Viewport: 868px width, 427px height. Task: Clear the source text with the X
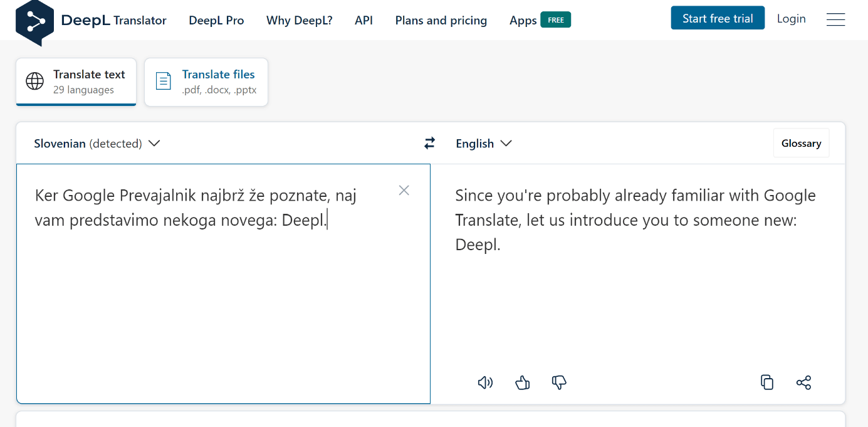(x=404, y=190)
